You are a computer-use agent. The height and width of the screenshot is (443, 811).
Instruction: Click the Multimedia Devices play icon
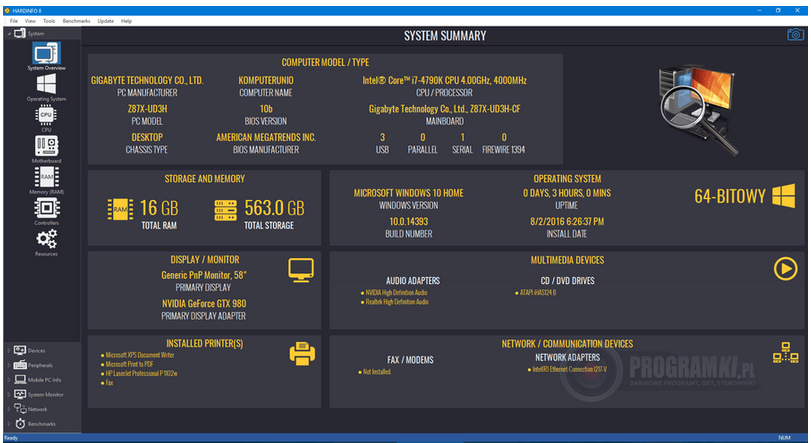click(x=785, y=269)
